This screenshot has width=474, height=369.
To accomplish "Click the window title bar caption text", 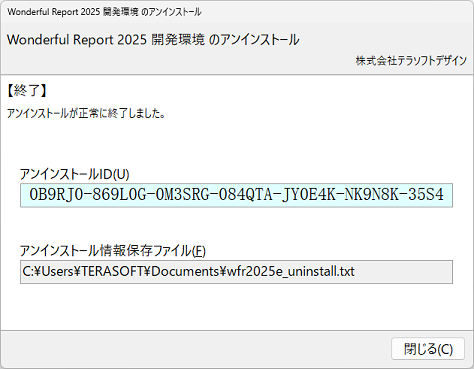I will coord(104,12).
